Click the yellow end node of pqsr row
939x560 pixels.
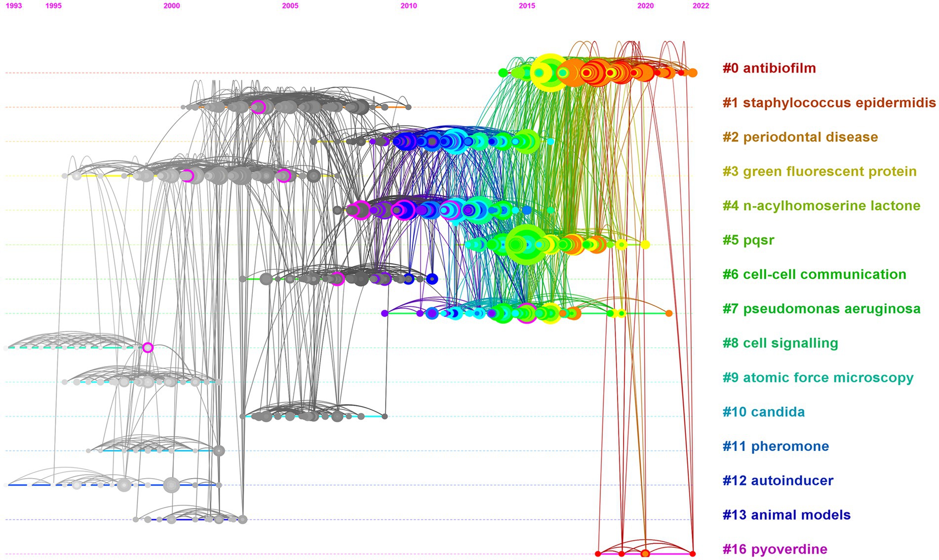(645, 244)
